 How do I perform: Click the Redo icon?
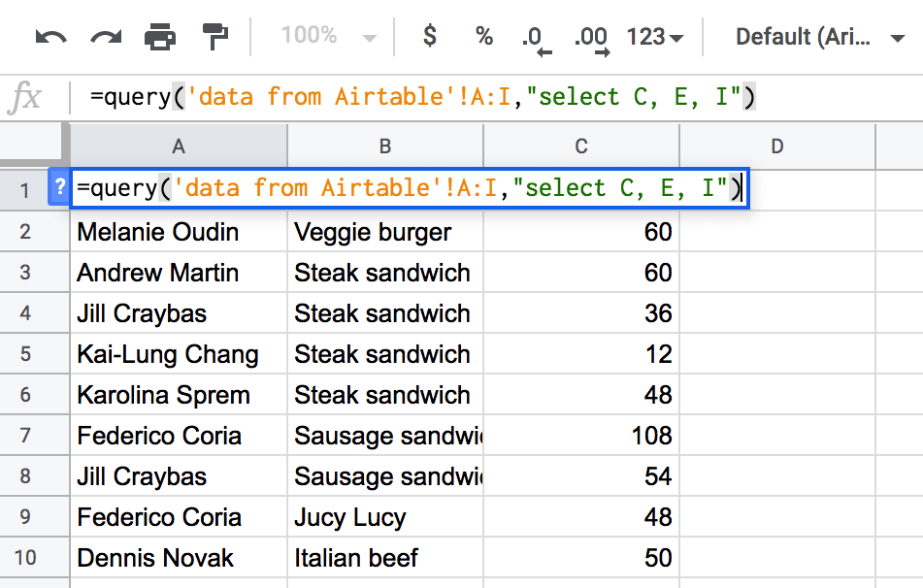pos(105,36)
